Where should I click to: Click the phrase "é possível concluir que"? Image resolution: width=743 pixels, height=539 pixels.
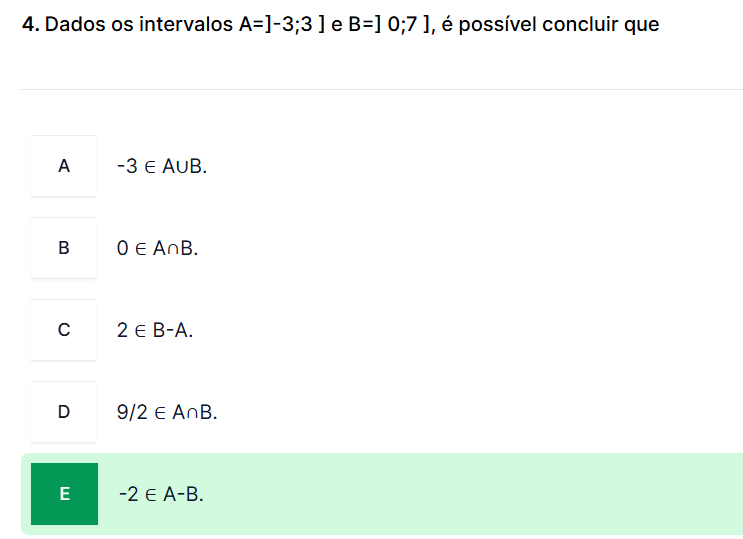pos(550,25)
